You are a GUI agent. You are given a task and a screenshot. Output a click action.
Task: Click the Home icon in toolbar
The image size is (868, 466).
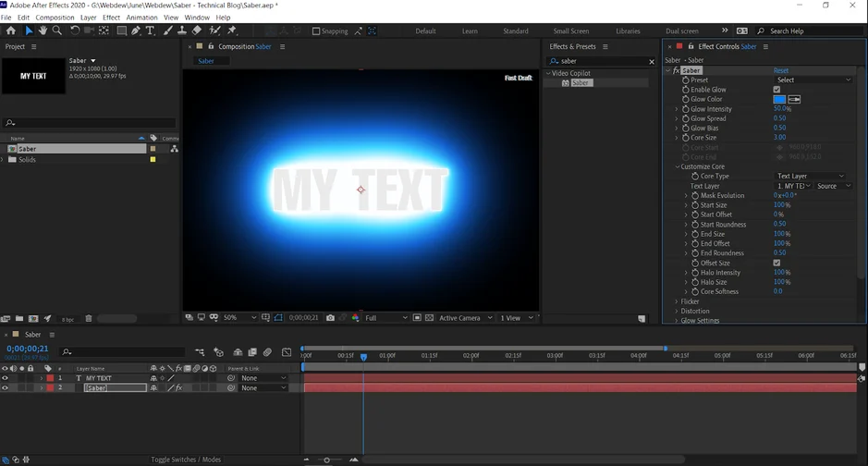[x=11, y=31]
